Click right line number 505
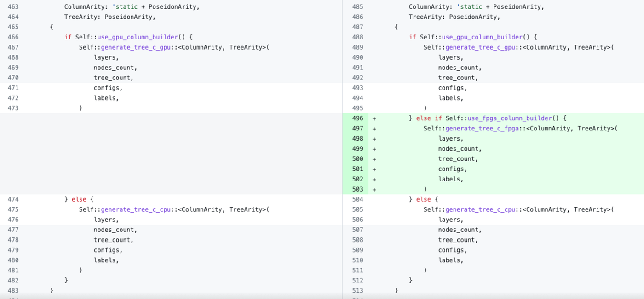 click(x=357, y=209)
